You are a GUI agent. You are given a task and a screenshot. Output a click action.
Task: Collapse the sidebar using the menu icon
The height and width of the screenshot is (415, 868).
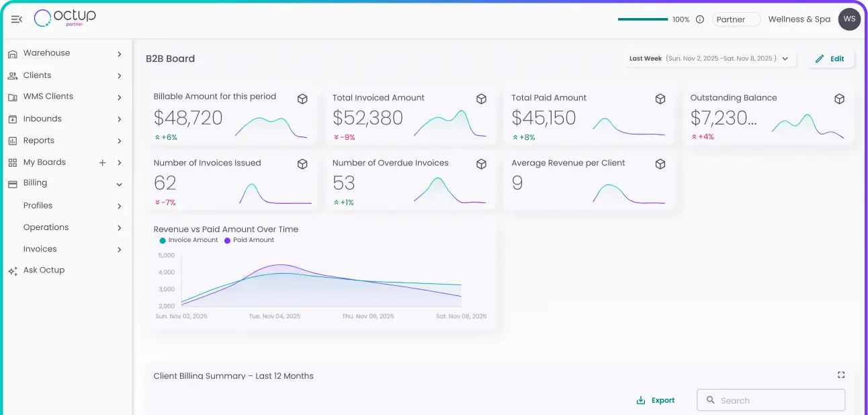click(x=16, y=19)
